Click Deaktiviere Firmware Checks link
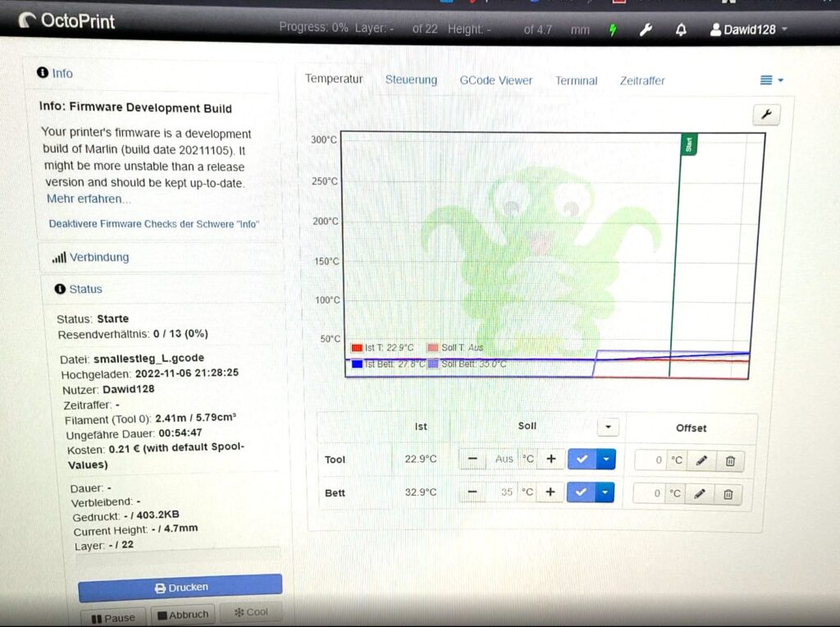Viewport: 840px width, 627px height. 153,224
